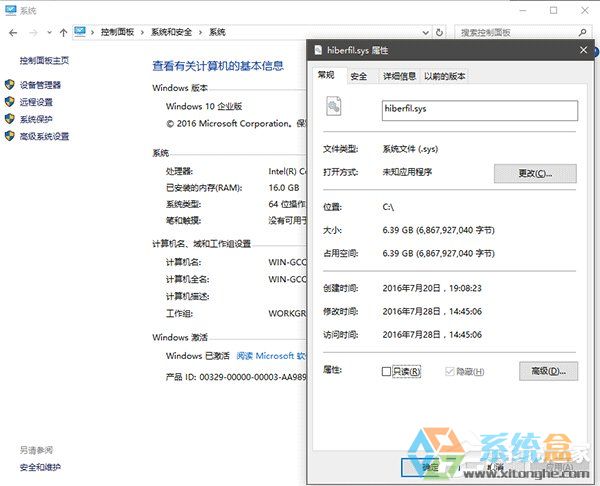Close the hiberfil.sys properties dialog
The image size is (600, 486).
pos(583,50)
